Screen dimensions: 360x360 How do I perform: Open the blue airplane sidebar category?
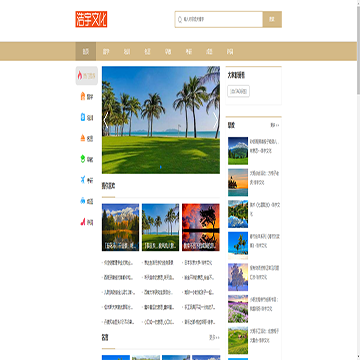[83, 180]
